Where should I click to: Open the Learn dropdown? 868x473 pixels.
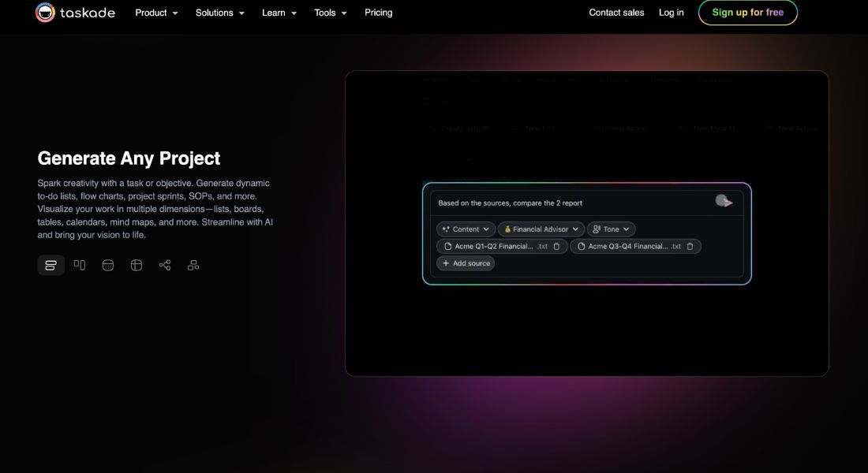pos(279,13)
